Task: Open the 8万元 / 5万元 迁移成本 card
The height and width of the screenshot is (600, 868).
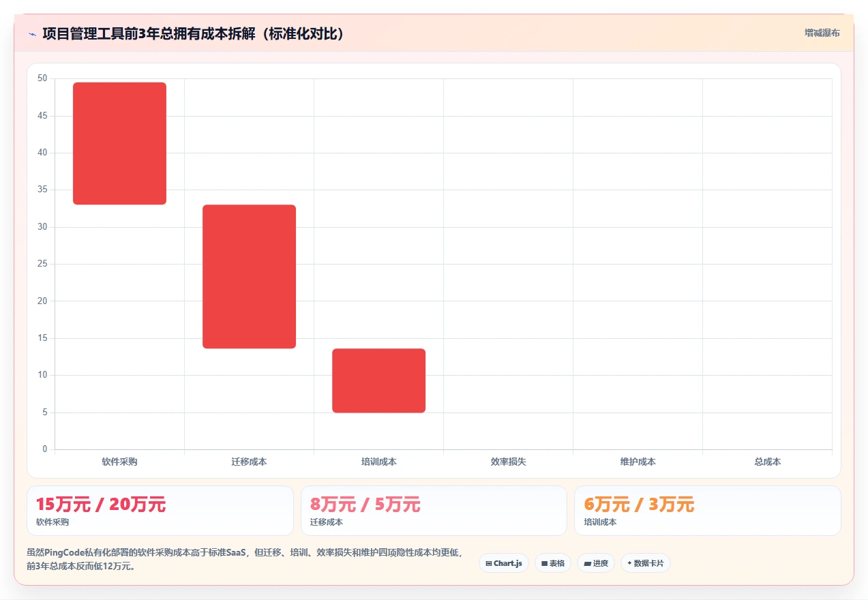Action: 434,511
